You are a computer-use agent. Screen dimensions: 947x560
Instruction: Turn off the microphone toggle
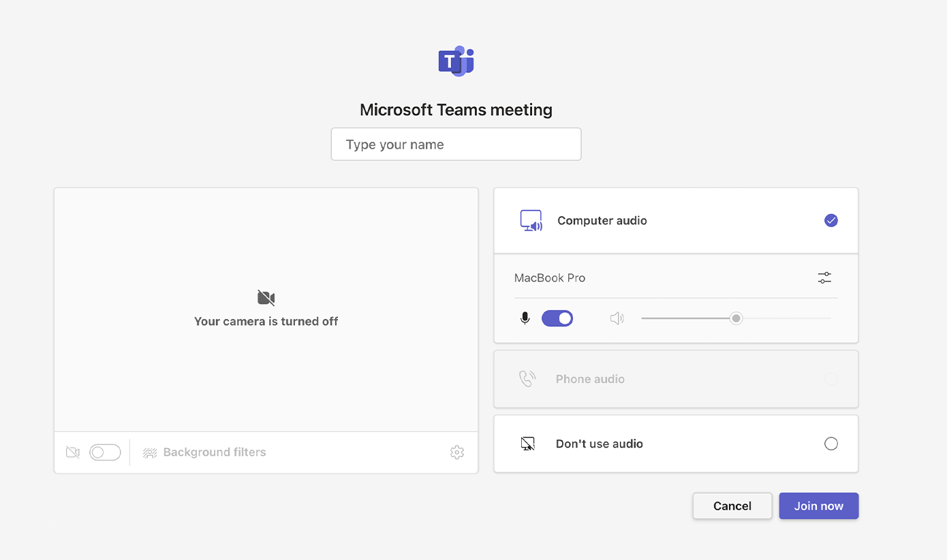point(557,318)
